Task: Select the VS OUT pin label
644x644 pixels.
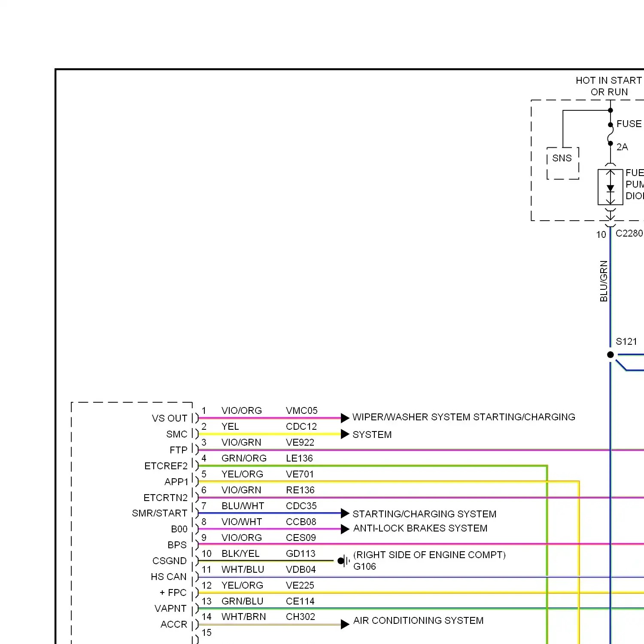Action: coord(170,418)
